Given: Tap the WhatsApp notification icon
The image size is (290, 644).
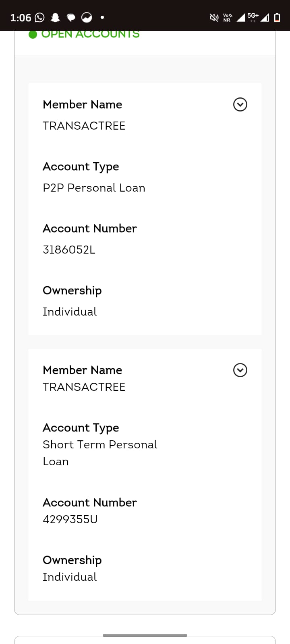Looking at the screenshot, I should [40, 17].
